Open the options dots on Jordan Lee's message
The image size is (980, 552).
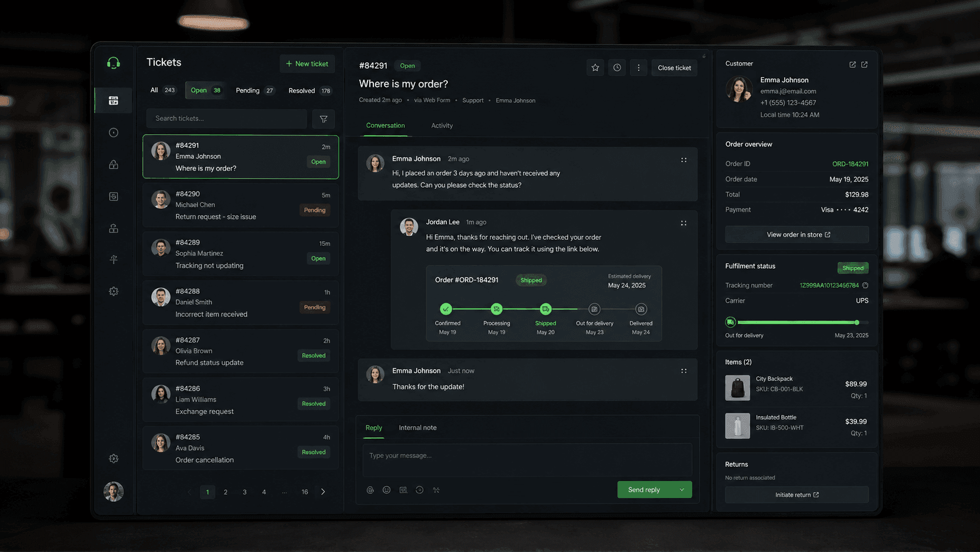[x=683, y=223]
